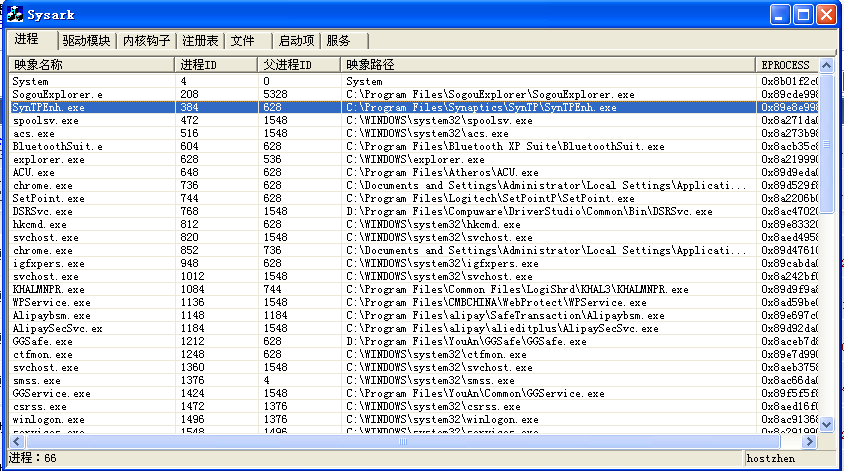Click the path C:\WINDOWS\system32\ctfmon.exe
Screen dimensions: 844x471
436,355
